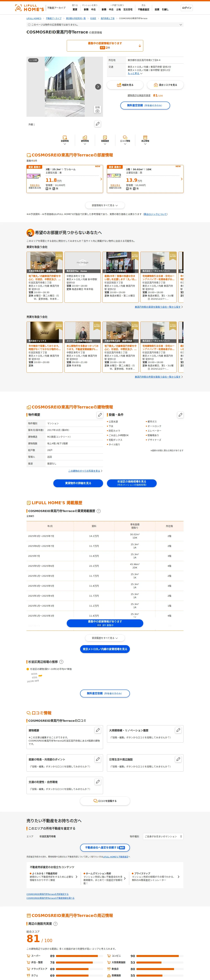
Task: Click the 浸水リスクを見る button
Action: pos(165,85)
